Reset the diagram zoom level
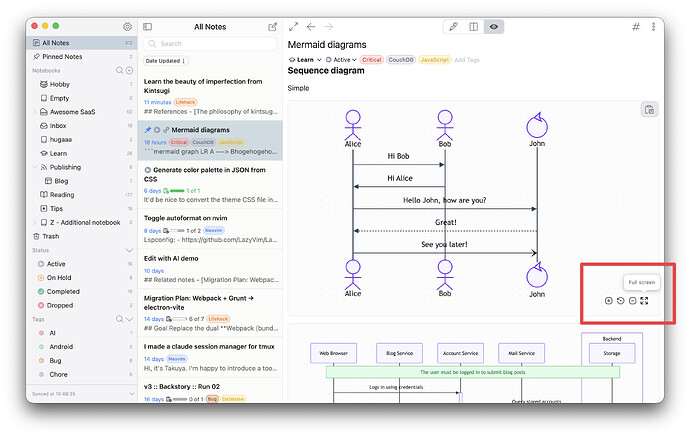The image size is (690, 436). click(620, 300)
